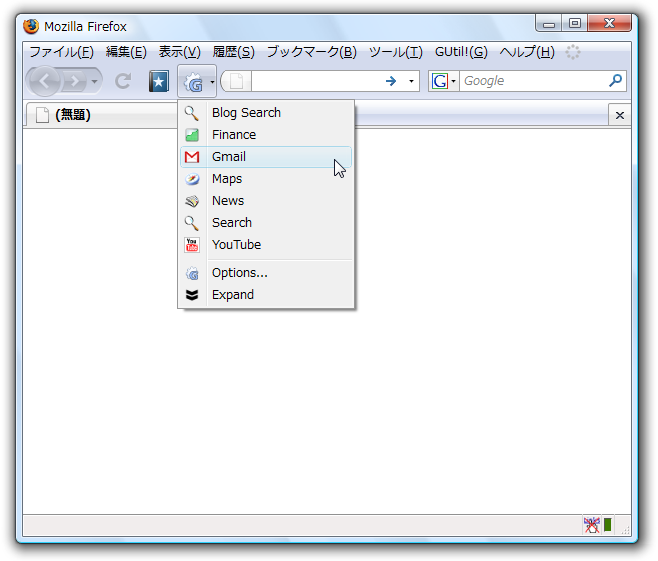Open the GUtil button dropdown arrow
This screenshot has height=561, width=658.
point(212,82)
